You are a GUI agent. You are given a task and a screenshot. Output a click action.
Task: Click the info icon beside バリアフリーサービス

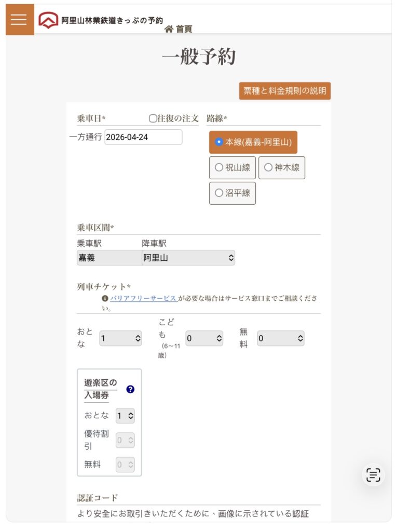click(x=105, y=299)
